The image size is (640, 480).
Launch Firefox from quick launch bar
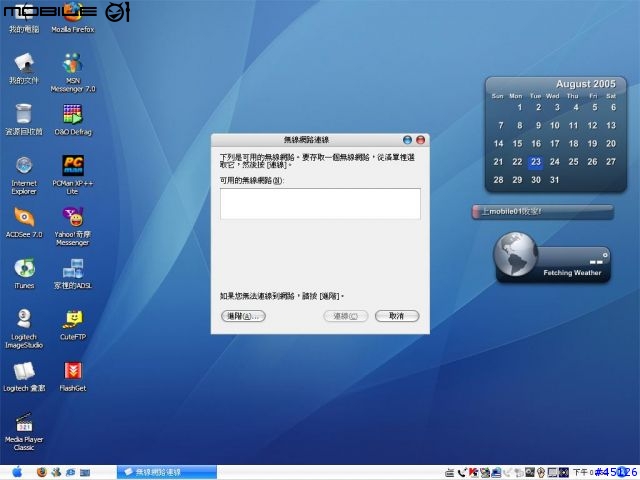(x=42, y=473)
